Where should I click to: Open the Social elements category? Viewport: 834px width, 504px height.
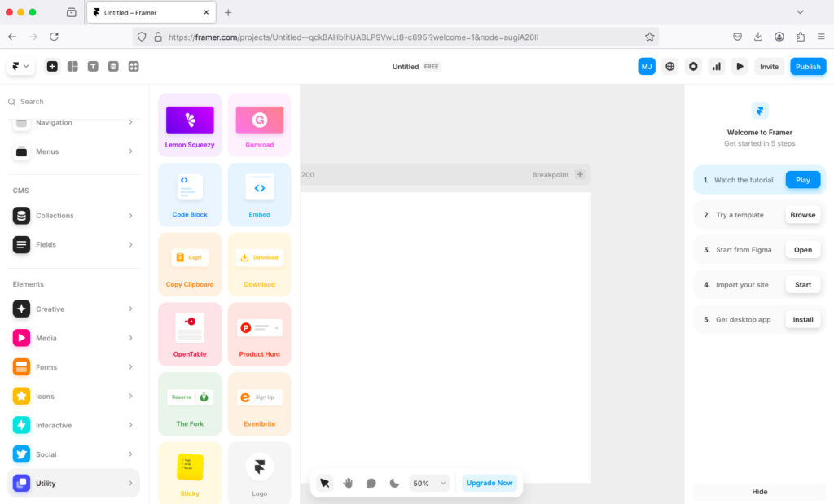[73, 454]
